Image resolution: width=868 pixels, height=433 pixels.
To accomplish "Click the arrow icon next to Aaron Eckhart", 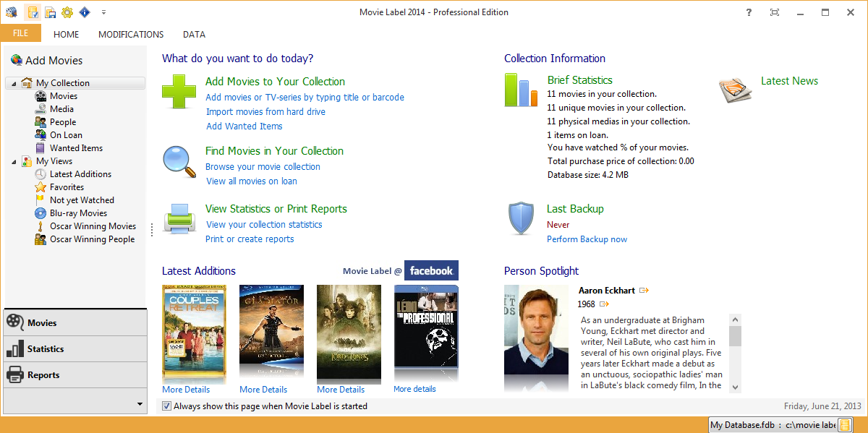I will 644,291.
